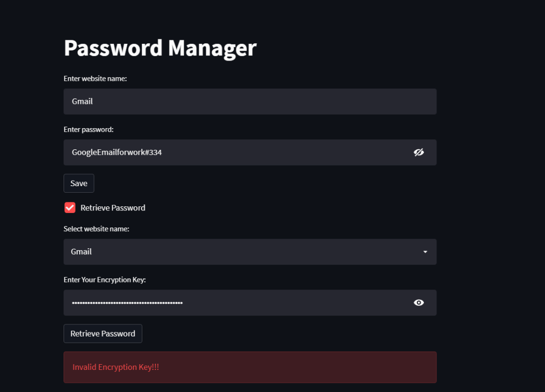Click the dropdown arrow for website selection
This screenshot has height=392, width=545.
click(x=425, y=252)
